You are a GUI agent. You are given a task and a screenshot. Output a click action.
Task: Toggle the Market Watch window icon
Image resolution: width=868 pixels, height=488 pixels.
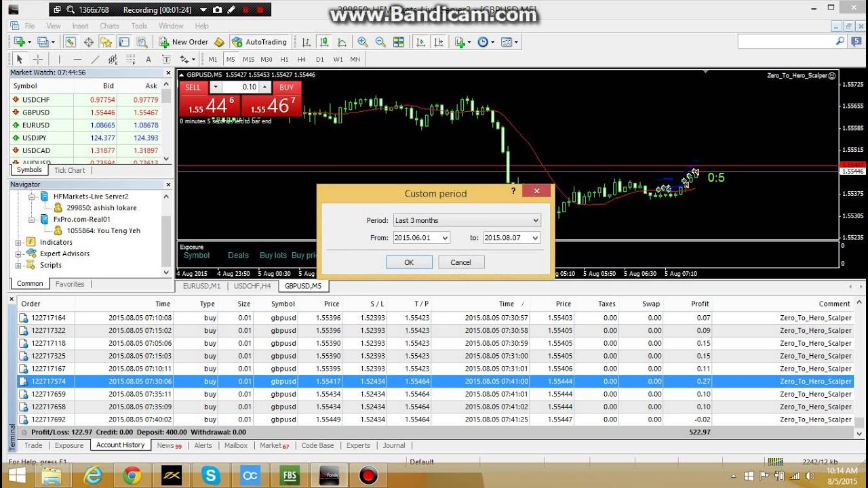click(x=71, y=42)
